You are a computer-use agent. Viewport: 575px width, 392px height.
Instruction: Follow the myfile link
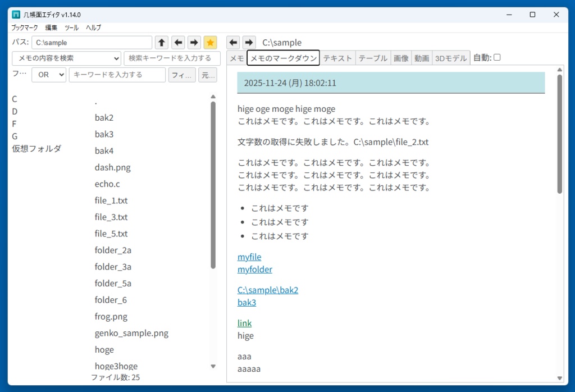249,257
